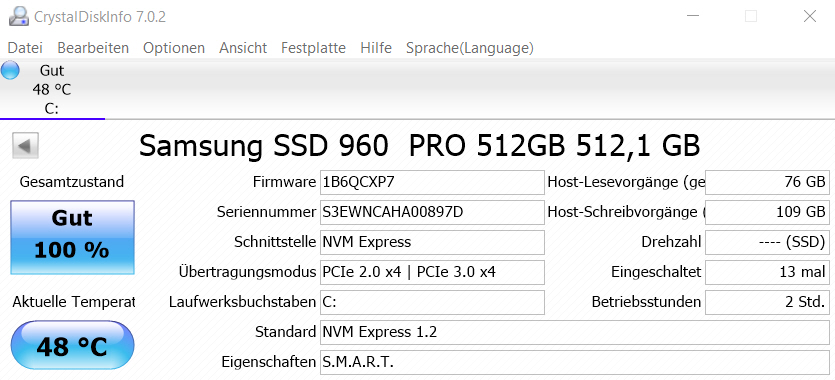Open the Festplatte menu
The image size is (835, 380).
click(x=314, y=48)
